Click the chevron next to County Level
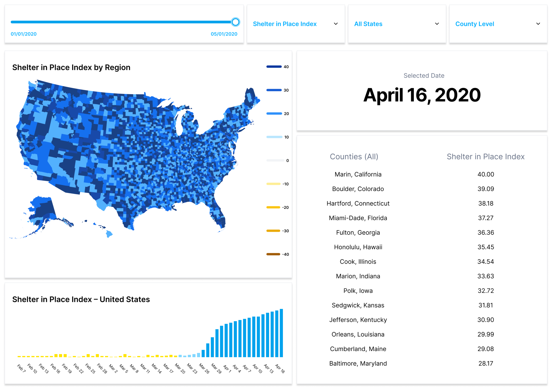Screen dimensions: 552x392 tap(538, 24)
